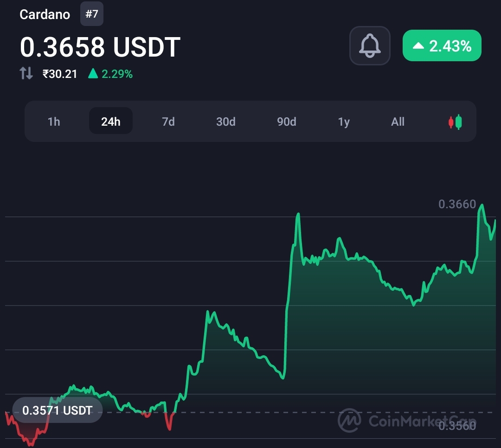Tap the 0.3660 chart high label
The image size is (501, 448).
click(457, 204)
